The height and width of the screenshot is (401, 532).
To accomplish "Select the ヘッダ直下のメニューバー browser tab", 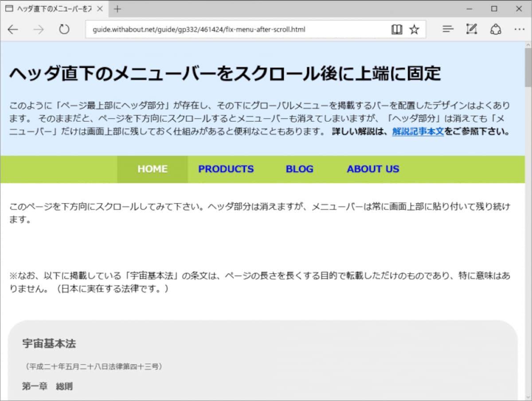I will [x=54, y=9].
